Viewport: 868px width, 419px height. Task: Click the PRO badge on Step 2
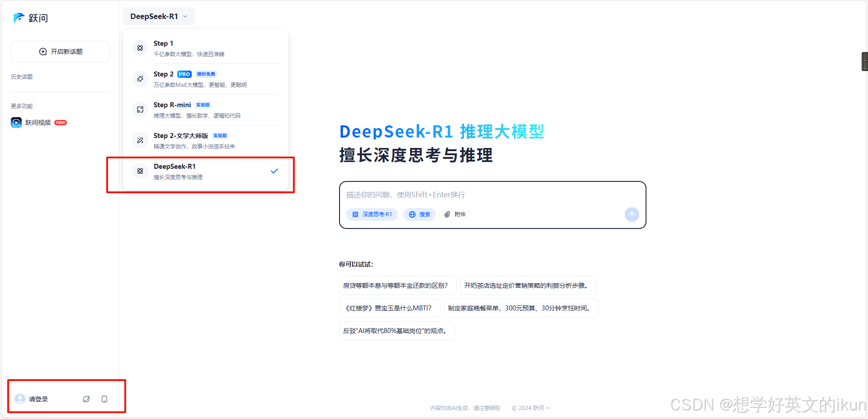click(184, 74)
